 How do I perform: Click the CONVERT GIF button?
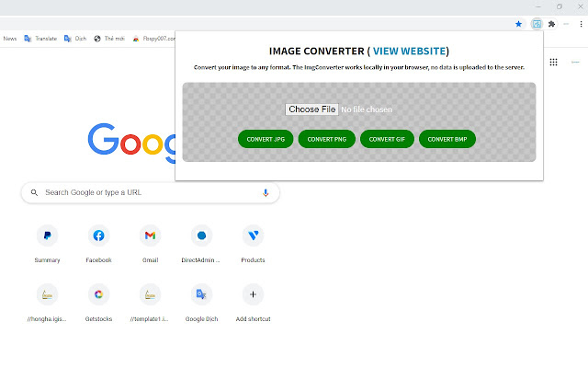pos(387,139)
